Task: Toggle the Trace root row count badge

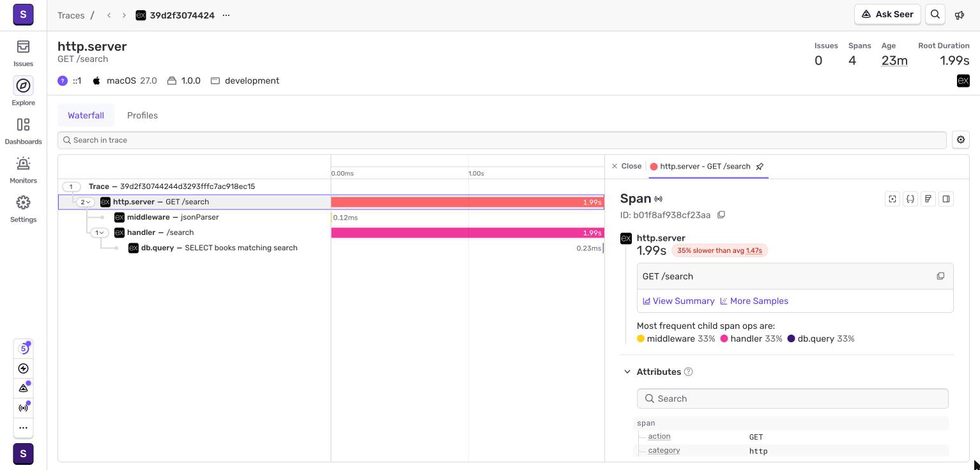Action: [x=71, y=187]
